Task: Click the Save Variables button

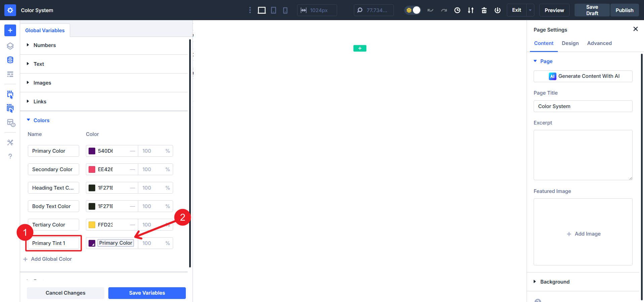Action: [x=147, y=293]
